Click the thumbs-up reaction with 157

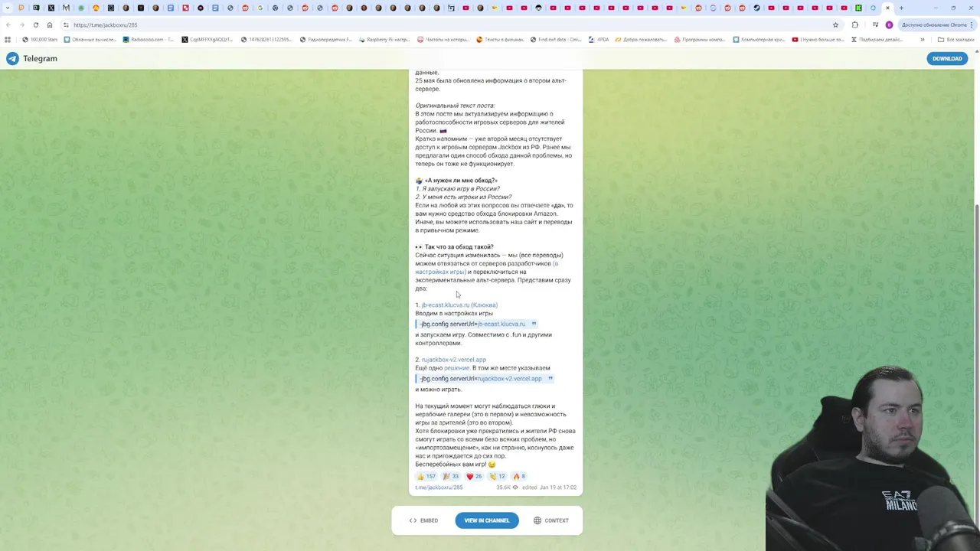coord(426,476)
